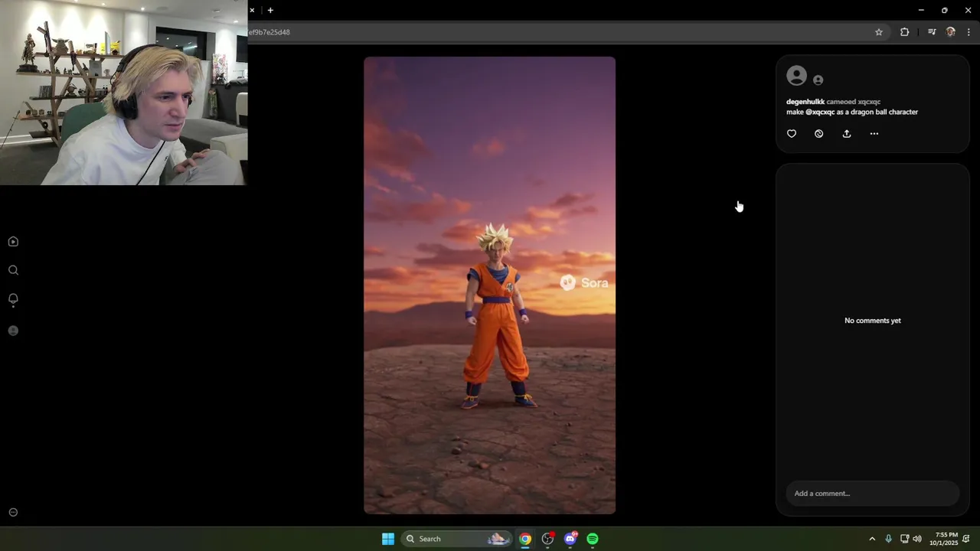Screen dimensions: 980x551
Task: Open the three-dot more options menu
Action: point(874,134)
